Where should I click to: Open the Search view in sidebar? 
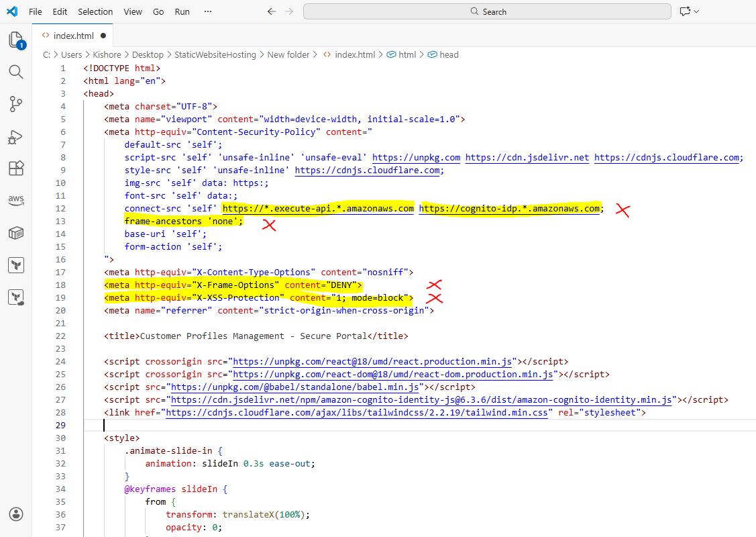[16, 72]
